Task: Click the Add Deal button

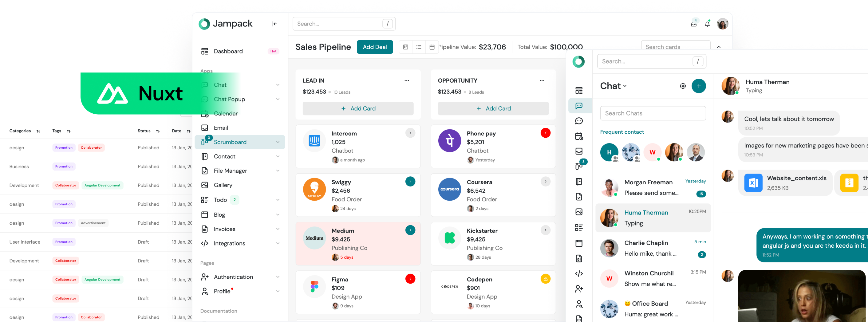Action: click(375, 47)
